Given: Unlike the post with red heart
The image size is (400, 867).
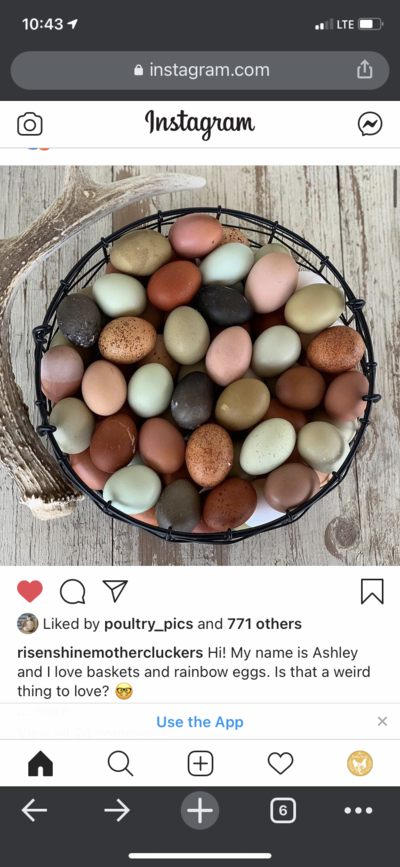Looking at the screenshot, I should click(x=30, y=591).
